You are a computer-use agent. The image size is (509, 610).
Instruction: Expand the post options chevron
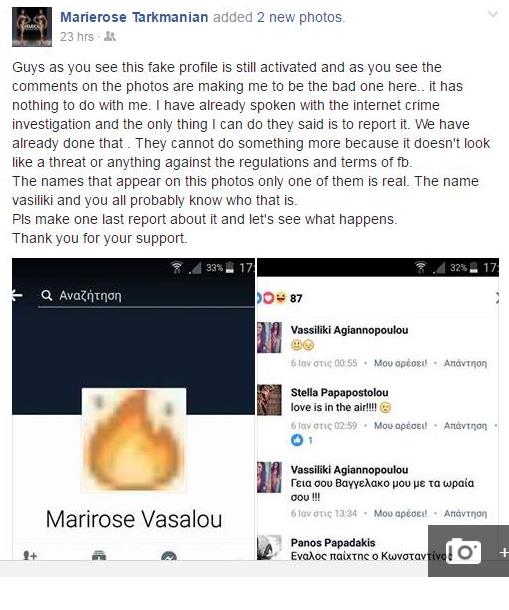[x=493, y=15]
